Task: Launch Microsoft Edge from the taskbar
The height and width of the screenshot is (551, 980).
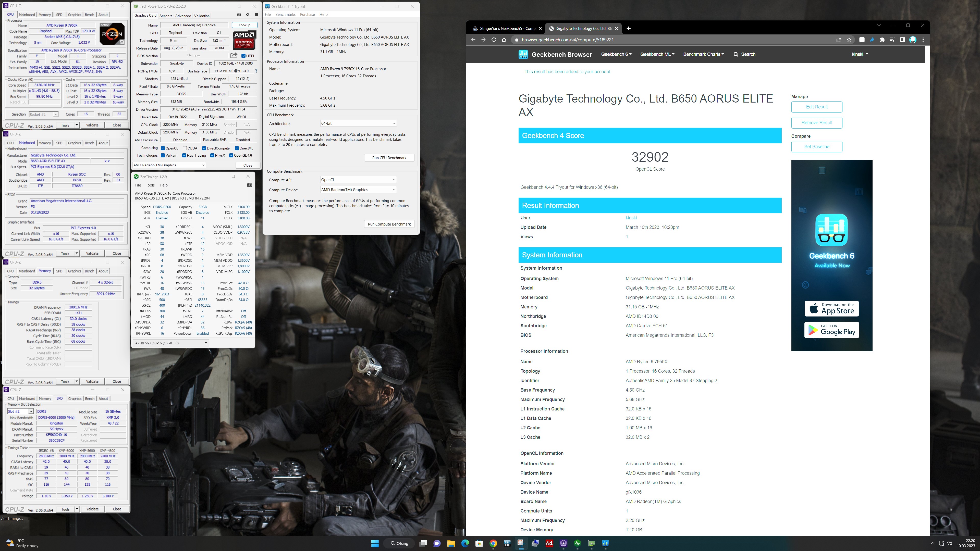Action: point(465,543)
